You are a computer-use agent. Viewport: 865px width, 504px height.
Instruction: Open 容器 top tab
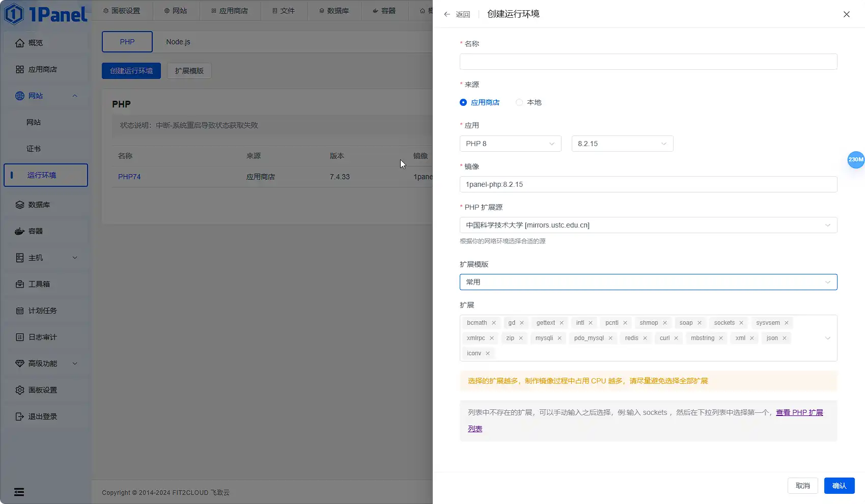point(384,11)
